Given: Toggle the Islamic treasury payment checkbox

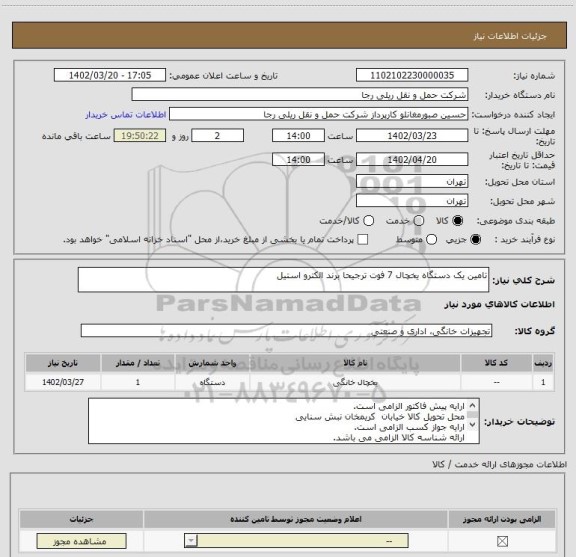Looking at the screenshot, I should pos(363,240).
